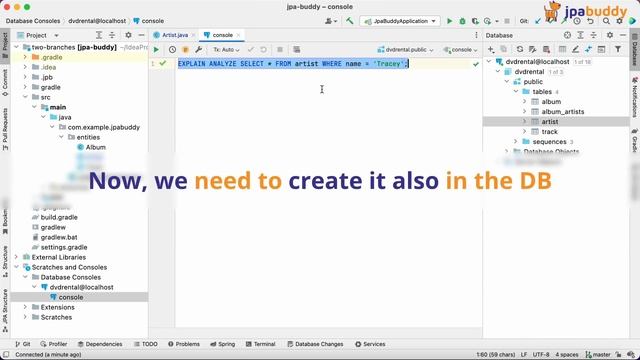Open data source properties icon

point(533,49)
